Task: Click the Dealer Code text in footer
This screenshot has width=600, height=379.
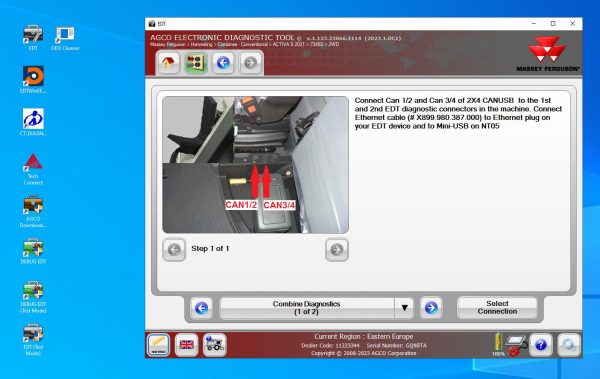Action: coord(330,346)
